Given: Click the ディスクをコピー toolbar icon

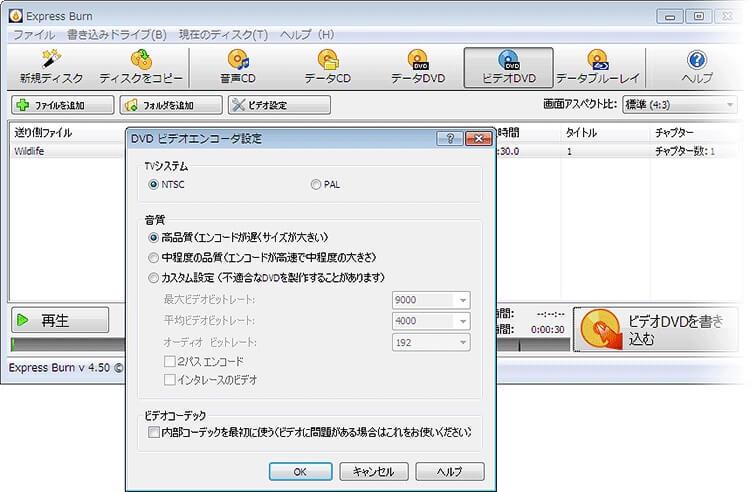Looking at the screenshot, I should [x=141, y=67].
